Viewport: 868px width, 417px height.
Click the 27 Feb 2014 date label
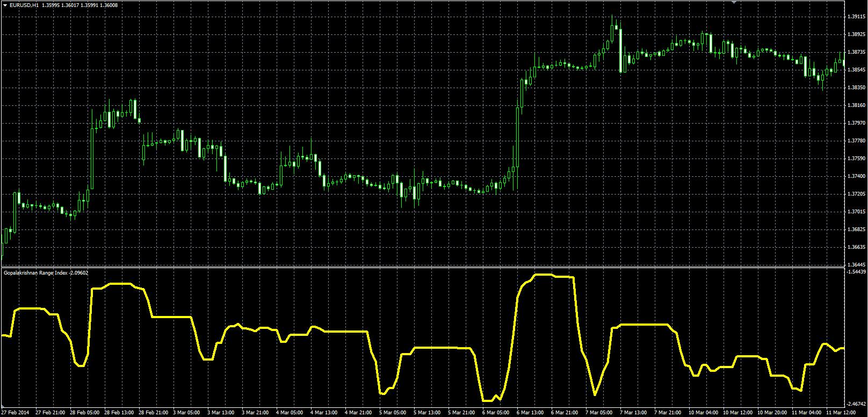click(x=16, y=413)
